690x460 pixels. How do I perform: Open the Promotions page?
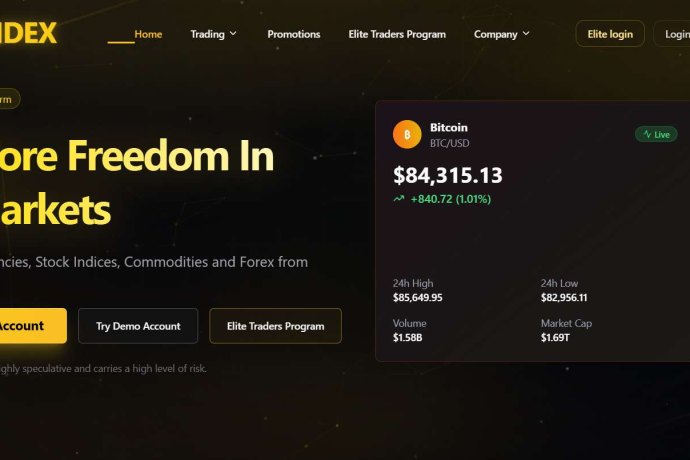[x=294, y=34]
